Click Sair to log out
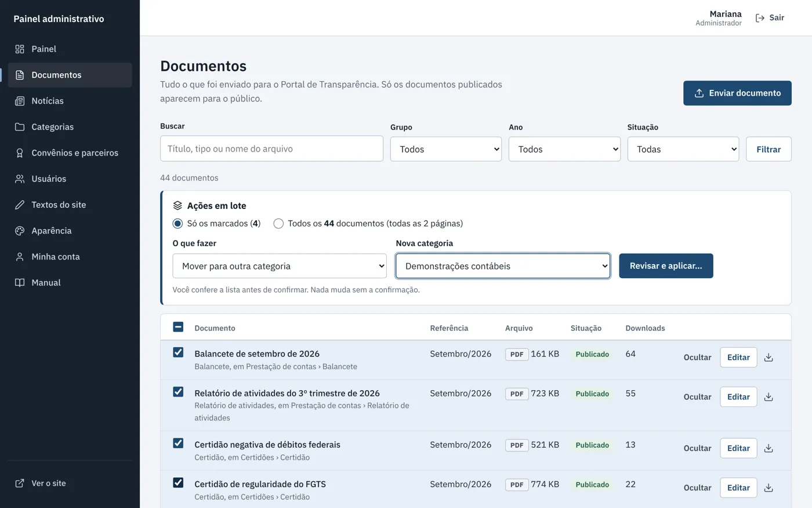812x508 pixels. (x=770, y=18)
